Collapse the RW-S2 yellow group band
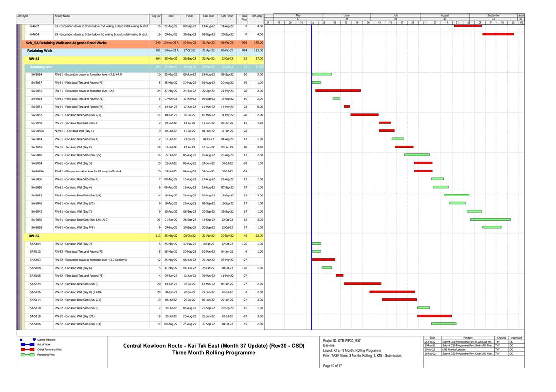The width and height of the screenshot is (556, 392). (34, 236)
